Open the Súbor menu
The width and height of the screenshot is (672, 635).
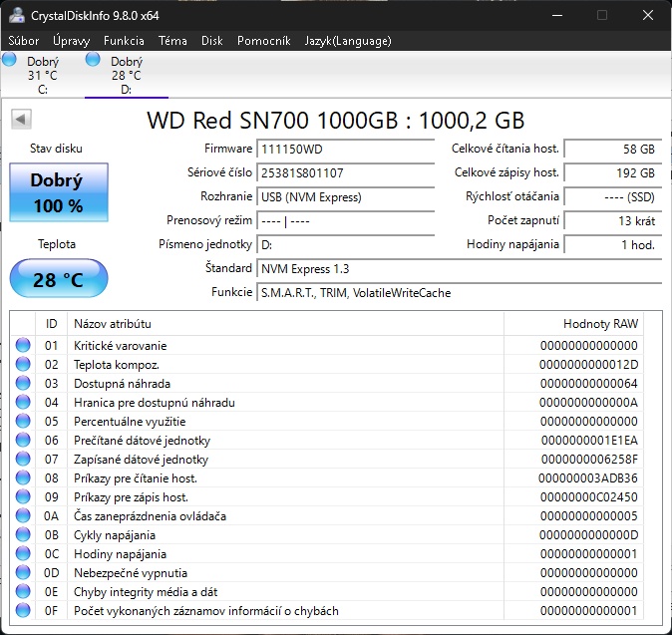(24, 41)
